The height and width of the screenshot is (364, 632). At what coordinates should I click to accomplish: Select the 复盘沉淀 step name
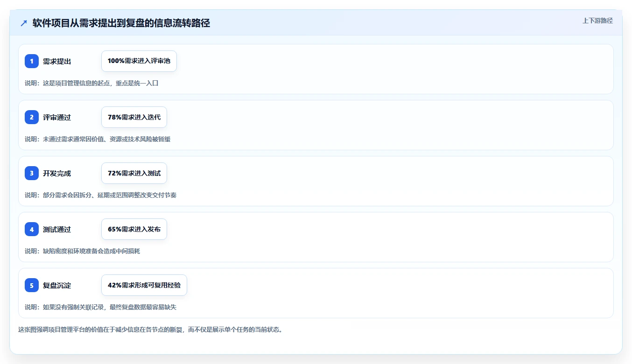(x=57, y=285)
